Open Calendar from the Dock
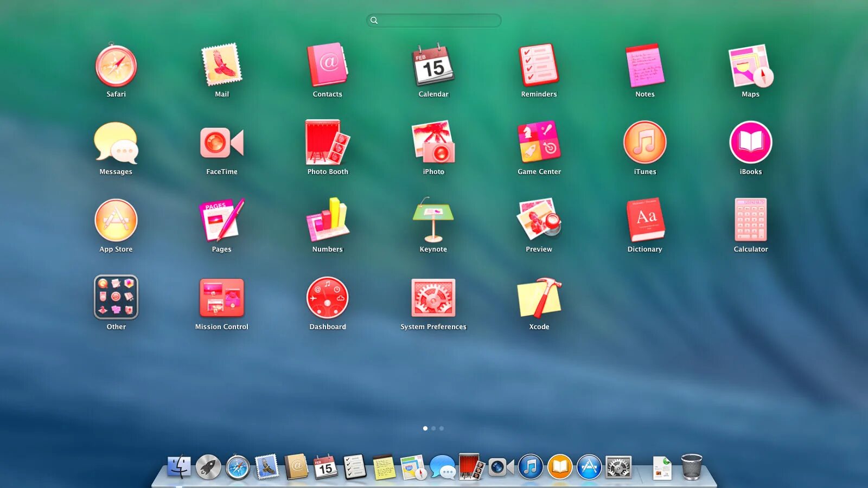The height and width of the screenshot is (488, 868). 325,467
